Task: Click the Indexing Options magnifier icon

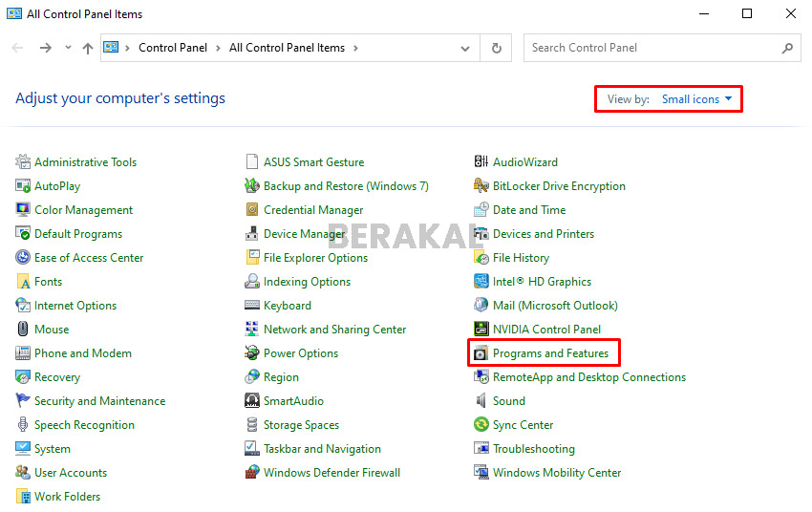Action: [251, 281]
